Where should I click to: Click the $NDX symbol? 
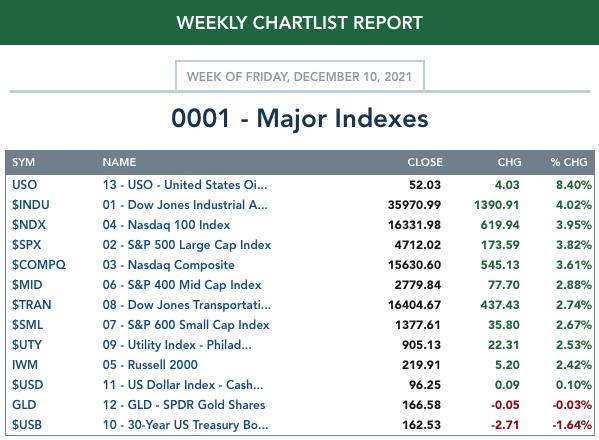pyautogui.click(x=29, y=225)
